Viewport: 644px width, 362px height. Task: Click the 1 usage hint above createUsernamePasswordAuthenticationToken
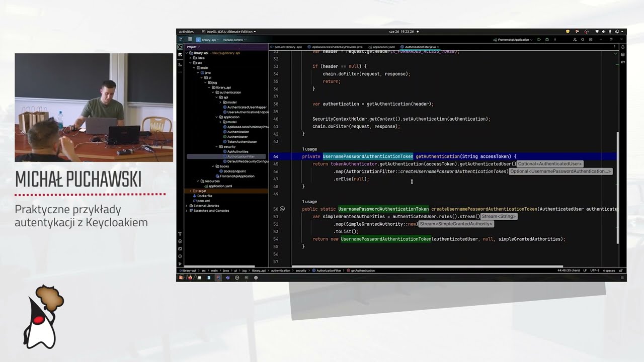309,202
